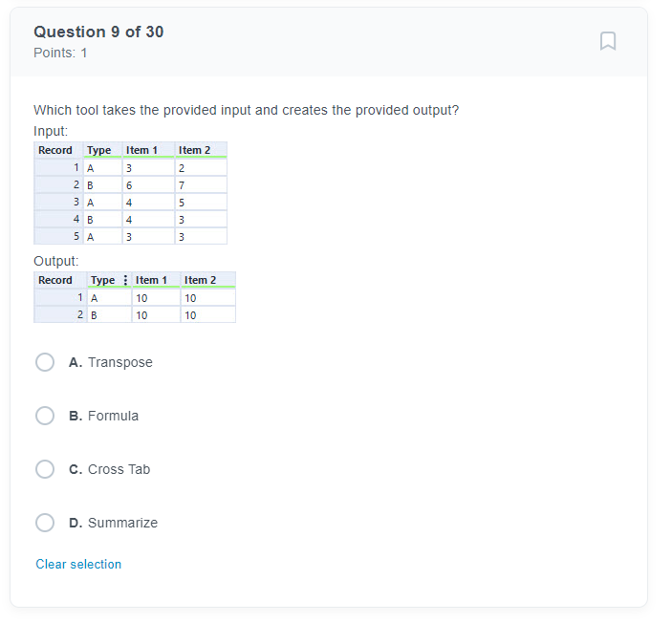Click the Clear selection link
Image resolution: width=672 pixels, height=623 pixels.
pos(78,565)
